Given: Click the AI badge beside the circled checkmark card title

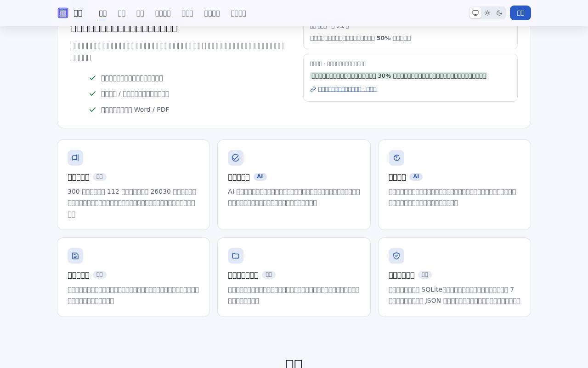Looking at the screenshot, I should [x=260, y=177].
